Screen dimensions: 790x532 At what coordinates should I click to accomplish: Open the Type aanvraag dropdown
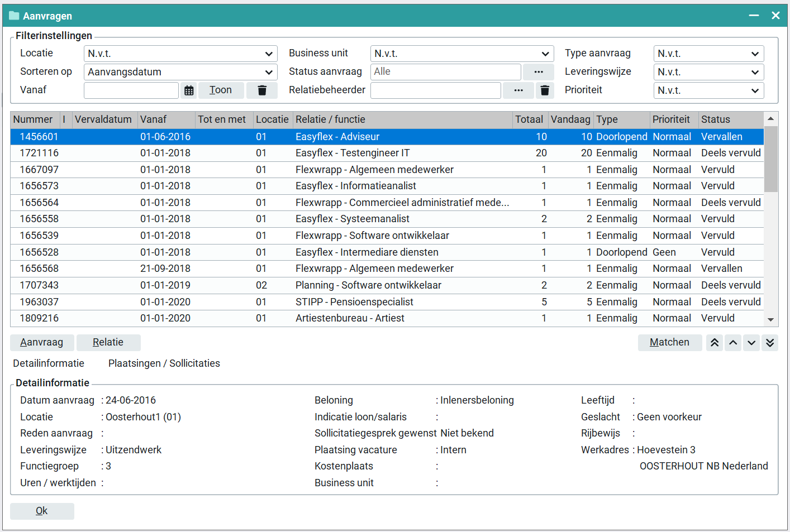708,54
